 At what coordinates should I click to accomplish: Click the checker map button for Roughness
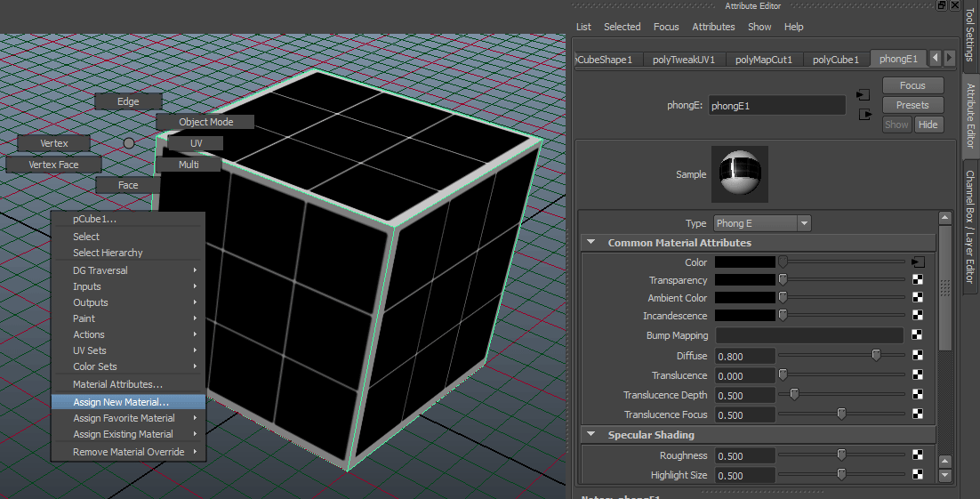tap(918, 455)
